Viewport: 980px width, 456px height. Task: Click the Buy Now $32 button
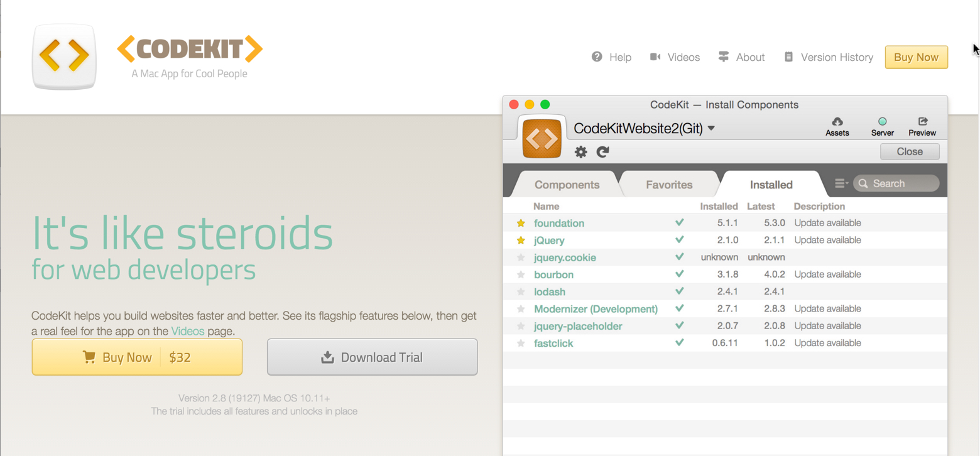[x=137, y=357]
